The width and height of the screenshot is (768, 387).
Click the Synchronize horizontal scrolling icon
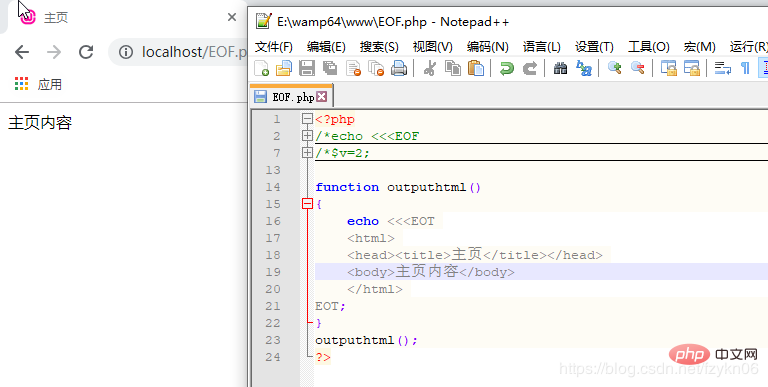[692, 68]
